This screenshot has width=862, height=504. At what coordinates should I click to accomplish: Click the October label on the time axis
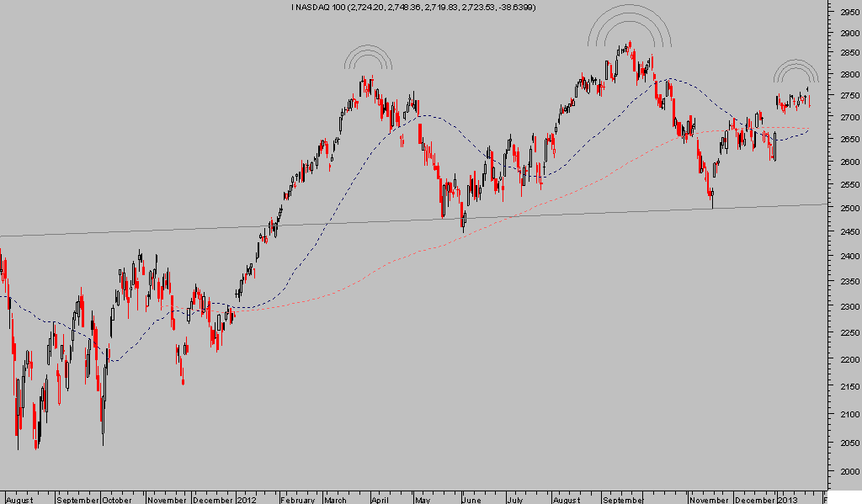pyautogui.click(x=117, y=498)
